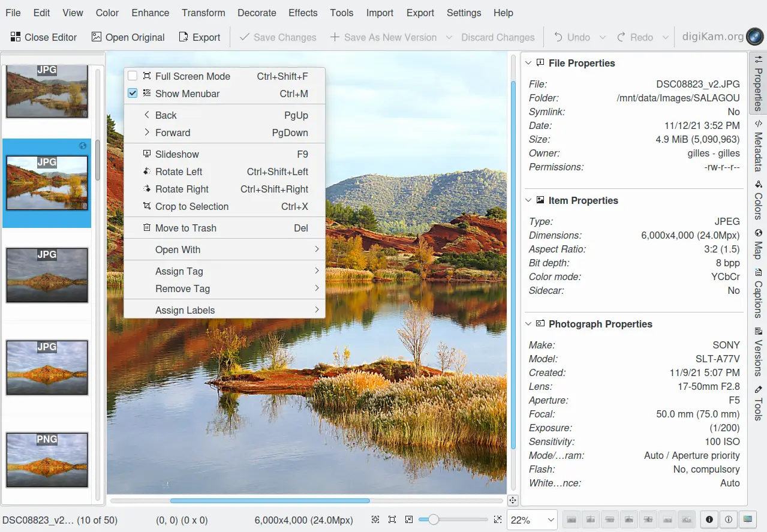This screenshot has width=767, height=532.
Task: Enable the Full Screen Mode checkbox
Action: tap(133, 76)
